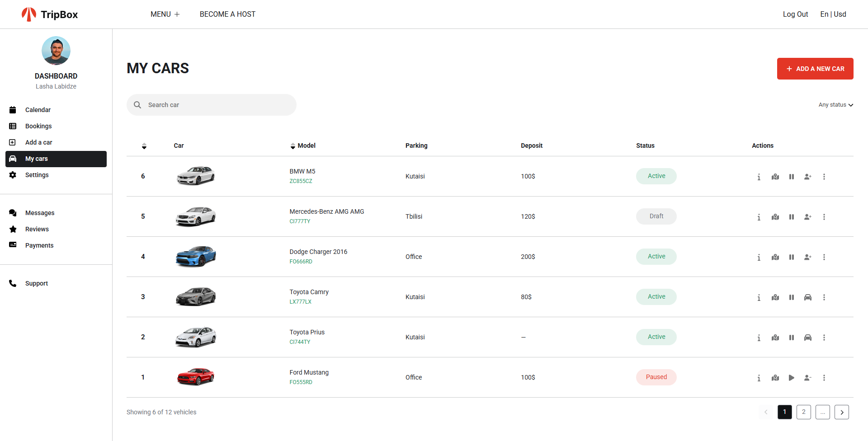Sort table by the number column arrows

[x=144, y=146]
